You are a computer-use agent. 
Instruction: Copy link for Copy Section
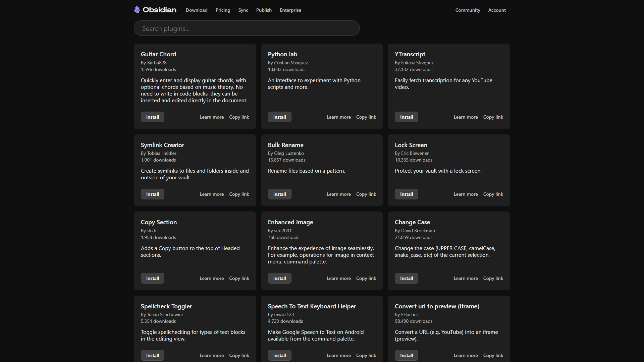click(x=239, y=278)
